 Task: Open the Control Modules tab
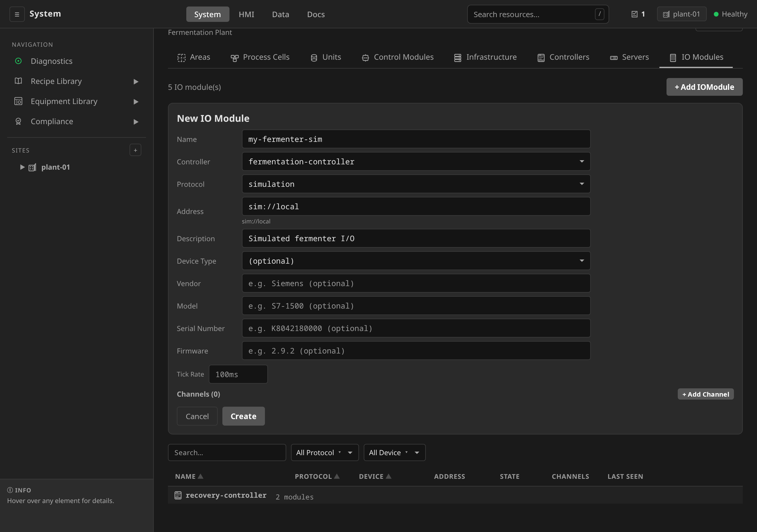(398, 57)
